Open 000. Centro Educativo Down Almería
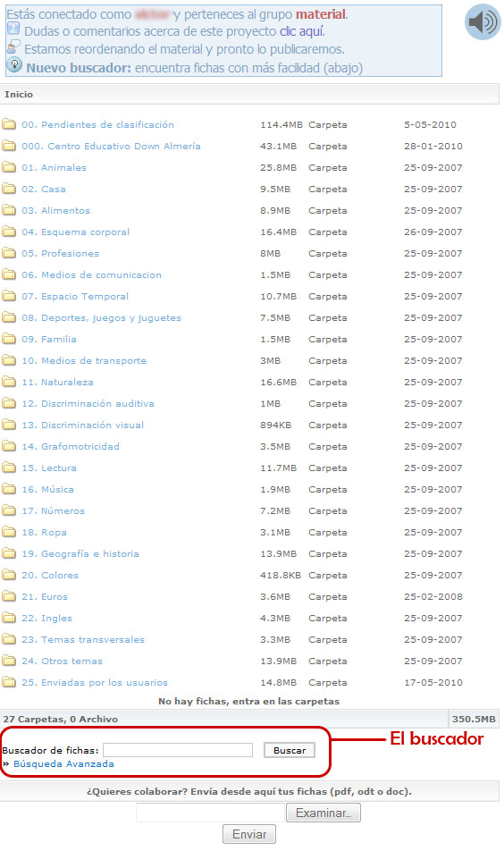Viewport: 504px width, 851px height. (x=111, y=146)
